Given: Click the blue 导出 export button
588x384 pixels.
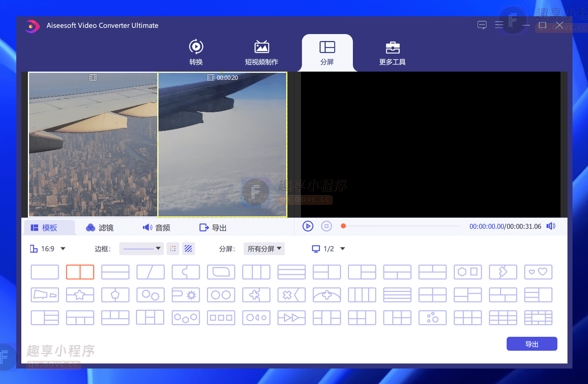Looking at the screenshot, I should click(532, 344).
